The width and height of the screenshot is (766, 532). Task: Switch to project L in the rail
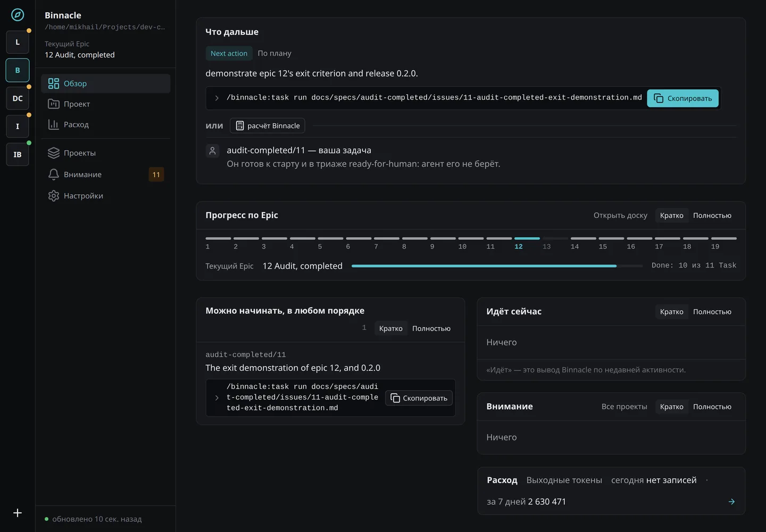(x=18, y=42)
